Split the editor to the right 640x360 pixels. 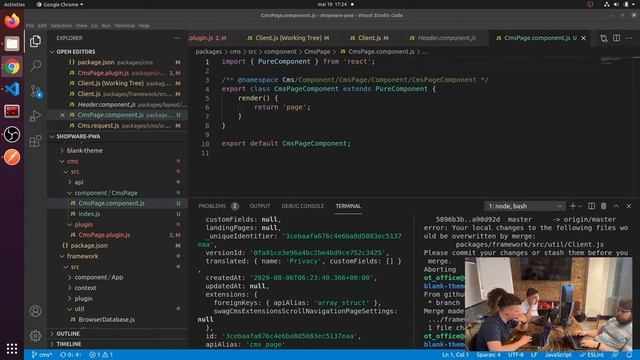click(x=616, y=38)
